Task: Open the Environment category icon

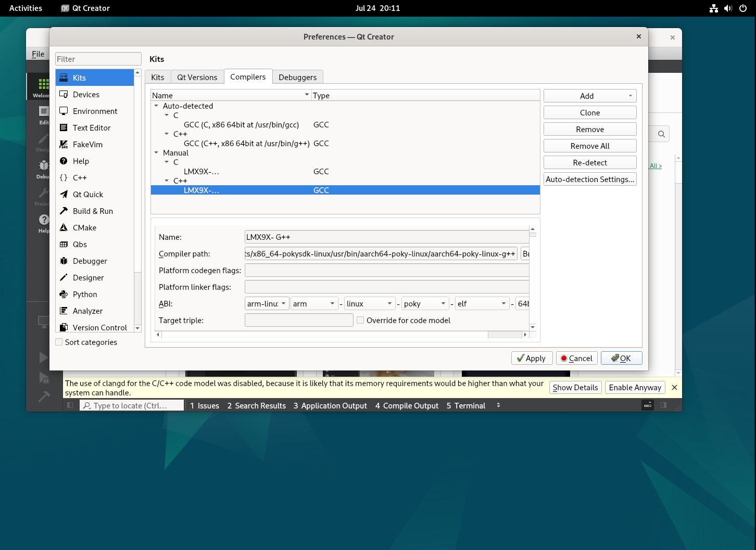Action: [64, 111]
